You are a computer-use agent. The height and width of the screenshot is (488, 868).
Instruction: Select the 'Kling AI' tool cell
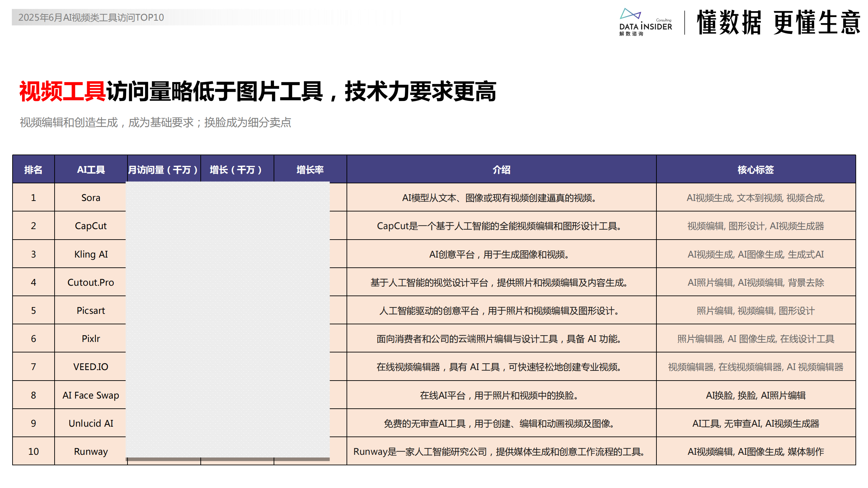[x=91, y=254]
